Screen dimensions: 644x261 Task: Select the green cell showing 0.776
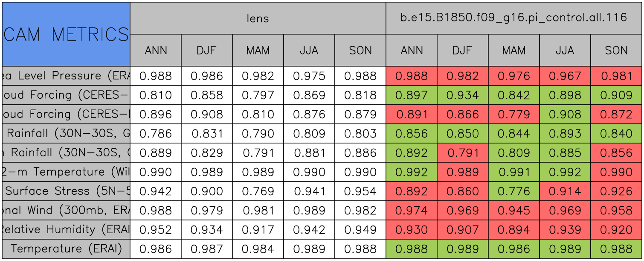click(513, 191)
